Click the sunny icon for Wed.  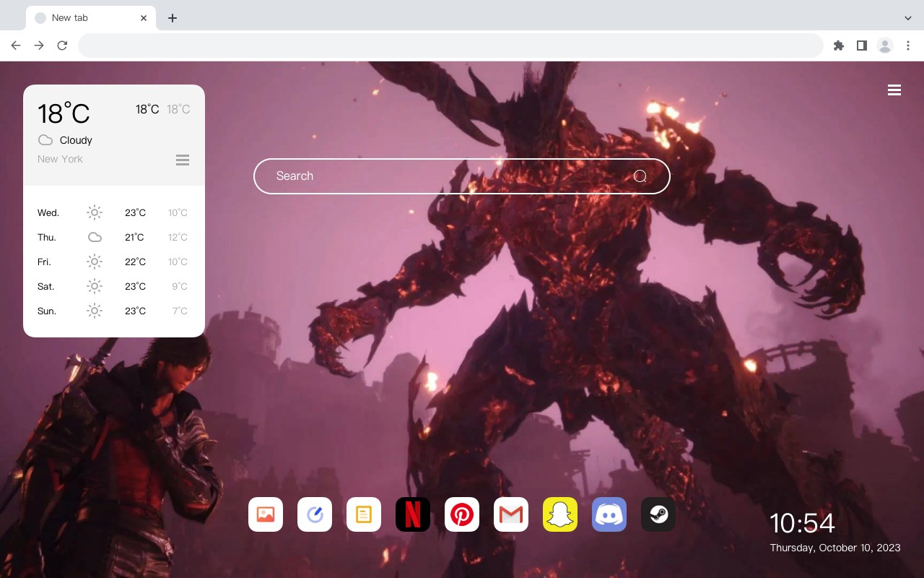[95, 212]
